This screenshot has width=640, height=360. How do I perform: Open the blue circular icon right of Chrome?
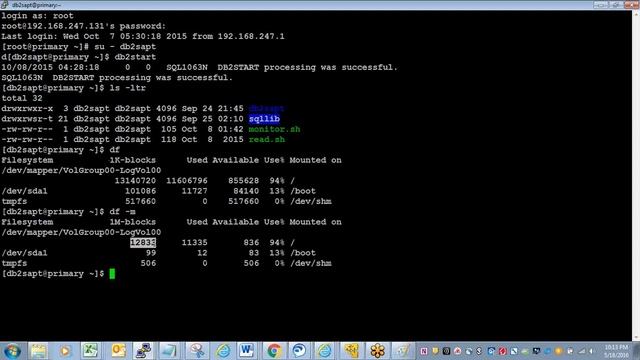pos(299,351)
